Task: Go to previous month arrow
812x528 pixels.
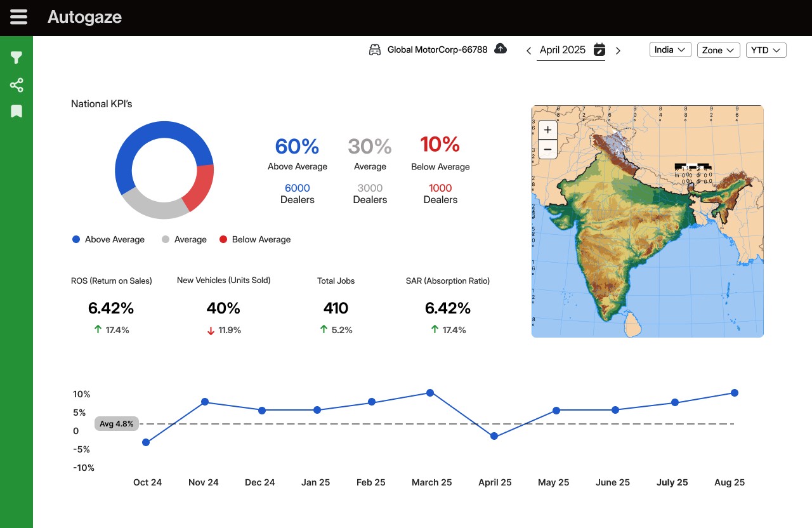Action: [x=528, y=51]
